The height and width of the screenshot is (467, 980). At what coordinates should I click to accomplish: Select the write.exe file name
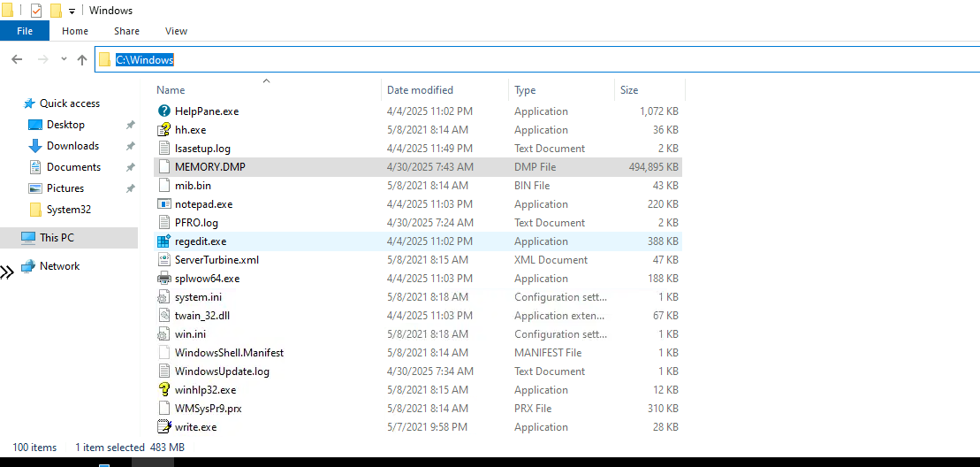coord(195,427)
